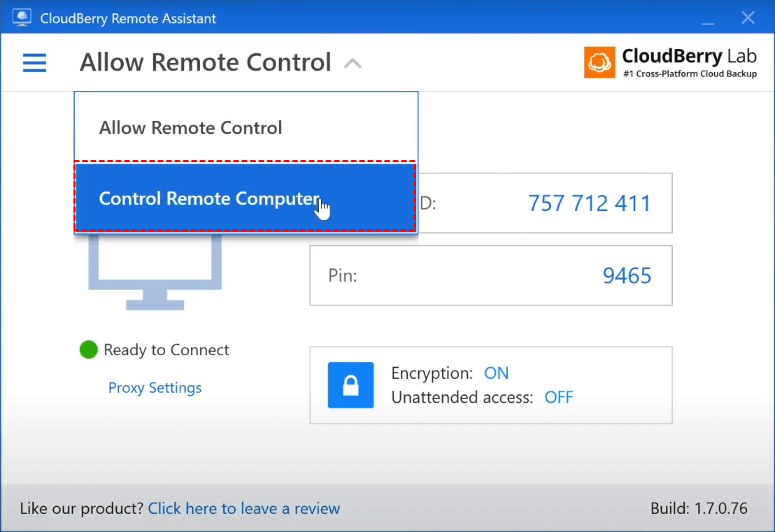Viewport: 775px width, 532px height.
Task: Open Proxy Settings link
Action: (155, 388)
